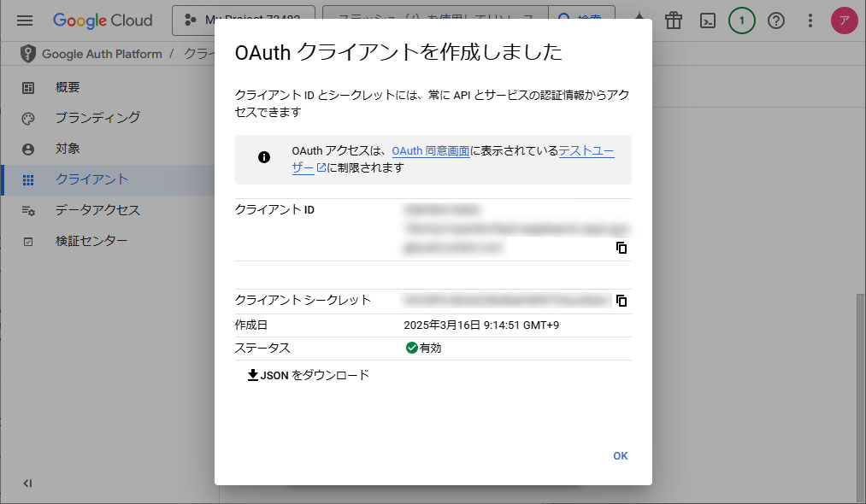The height and width of the screenshot is (504, 866).
Task: Open the help question mark icon
Action: (x=776, y=21)
